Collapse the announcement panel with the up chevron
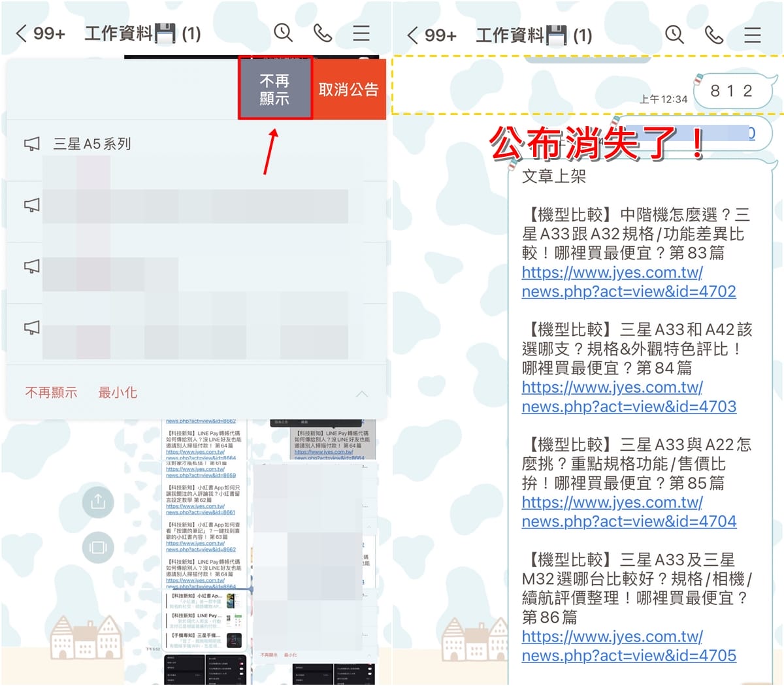The width and height of the screenshot is (784, 686). (x=362, y=393)
